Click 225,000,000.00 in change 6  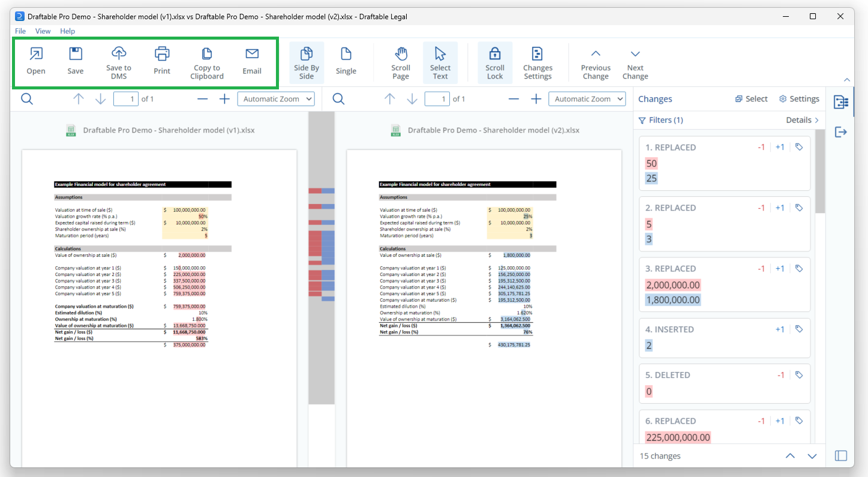(x=678, y=438)
